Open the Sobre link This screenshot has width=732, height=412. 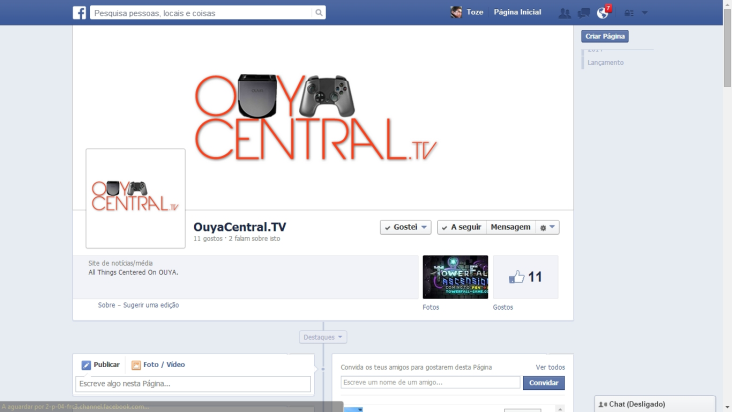point(106,305)
